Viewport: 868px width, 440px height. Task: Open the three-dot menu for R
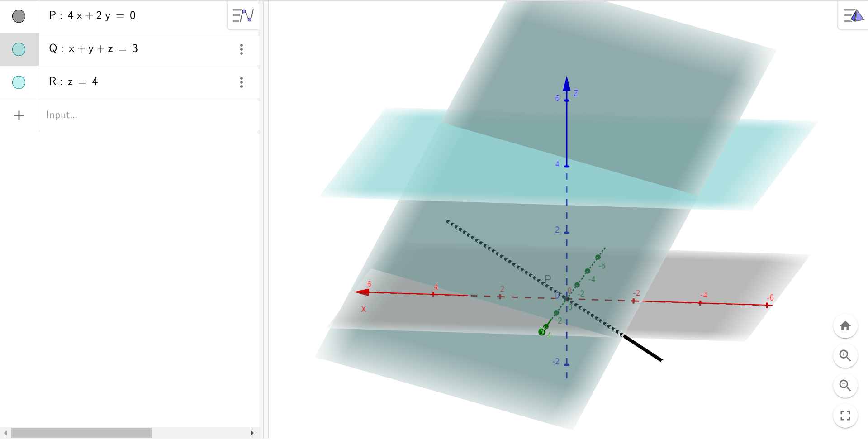coord(242,82)
